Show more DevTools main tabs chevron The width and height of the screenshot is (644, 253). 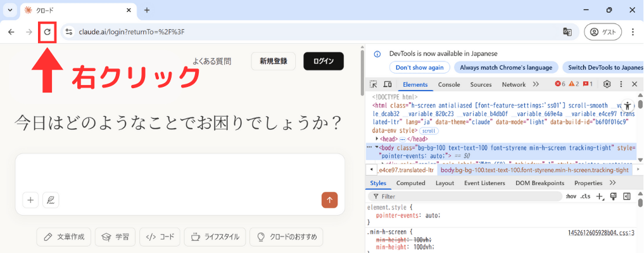pos(536,84)
